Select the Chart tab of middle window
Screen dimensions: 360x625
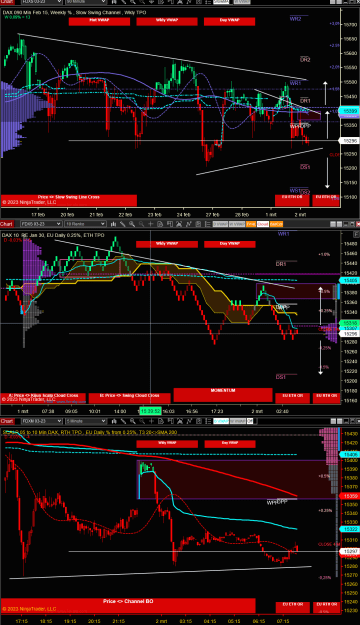(x=7, y=224)
